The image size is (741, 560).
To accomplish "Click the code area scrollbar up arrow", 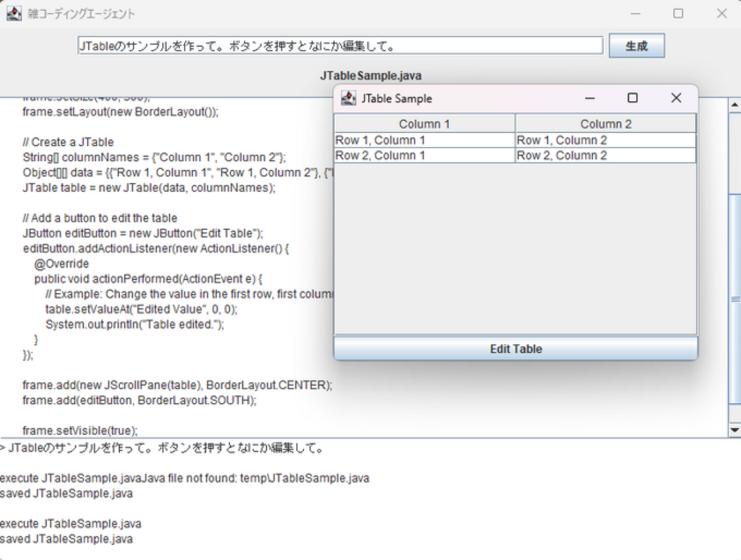I will (x=735, y=104).
